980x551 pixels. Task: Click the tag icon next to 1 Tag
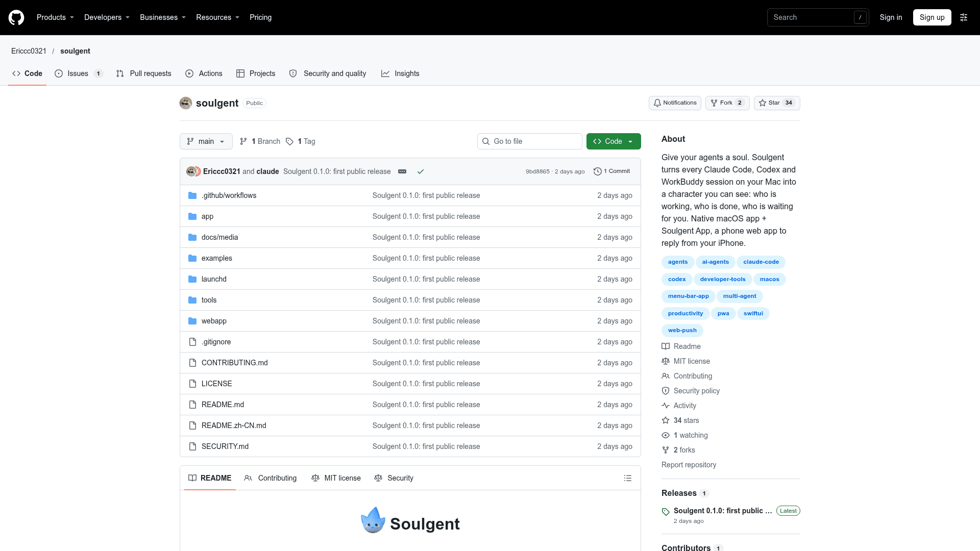point(289,141)
